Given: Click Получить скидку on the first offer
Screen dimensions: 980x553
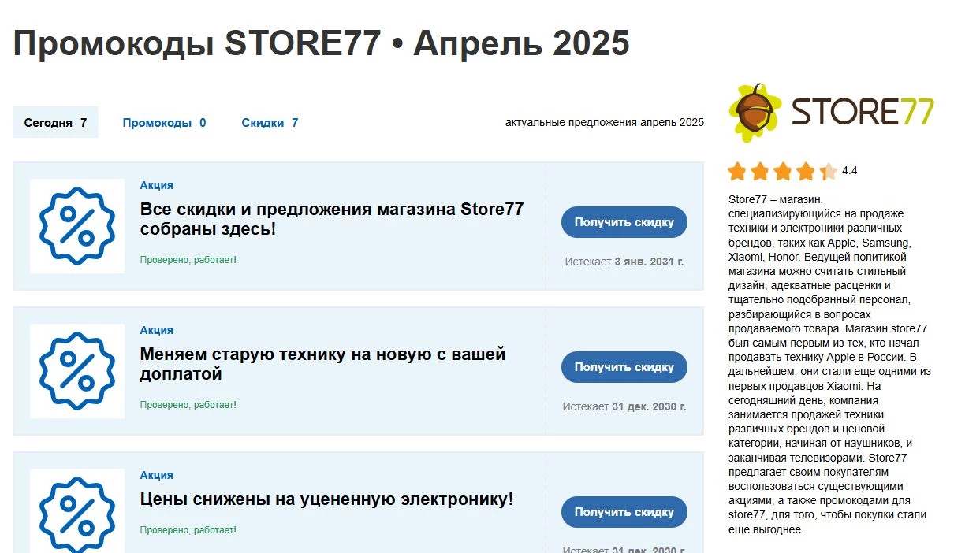Looking at the screenshot, I should pyautogui.click(x=624, y=221).
